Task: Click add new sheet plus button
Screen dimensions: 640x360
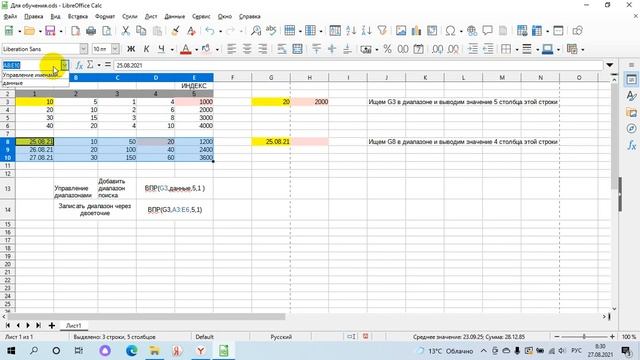Action: (x=51, y=325)
